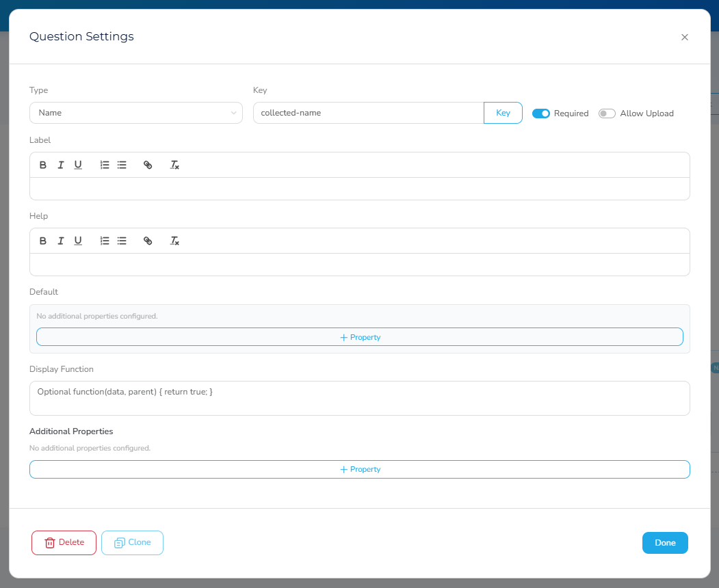Delete this question
Screen dimensions: 719x588
64,543
